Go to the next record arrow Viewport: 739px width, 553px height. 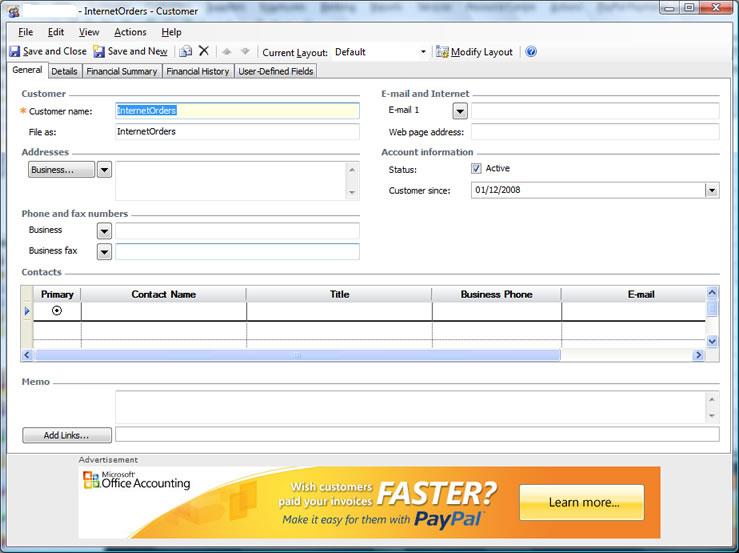[245, 51]
